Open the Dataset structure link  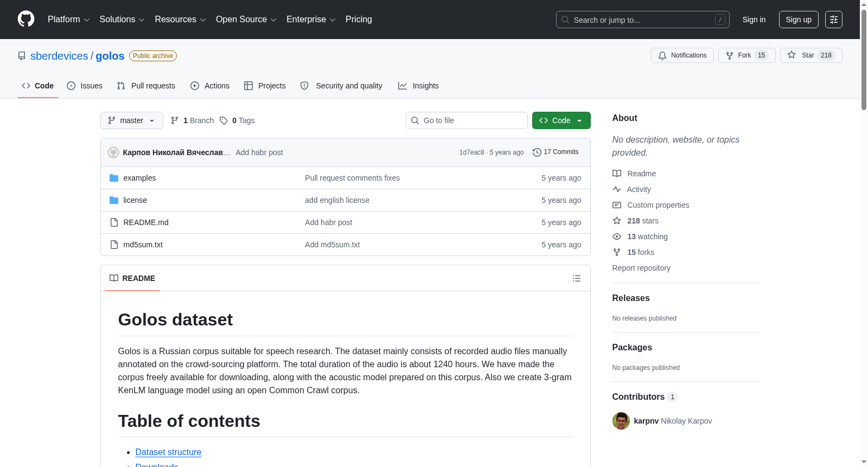pyautogui.click(x=168, y=452)
